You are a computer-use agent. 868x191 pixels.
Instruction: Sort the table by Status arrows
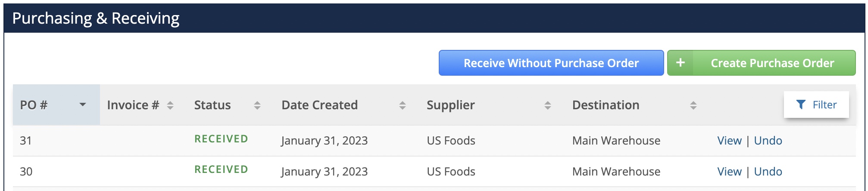pyautogui.click(x=257, y=105)
